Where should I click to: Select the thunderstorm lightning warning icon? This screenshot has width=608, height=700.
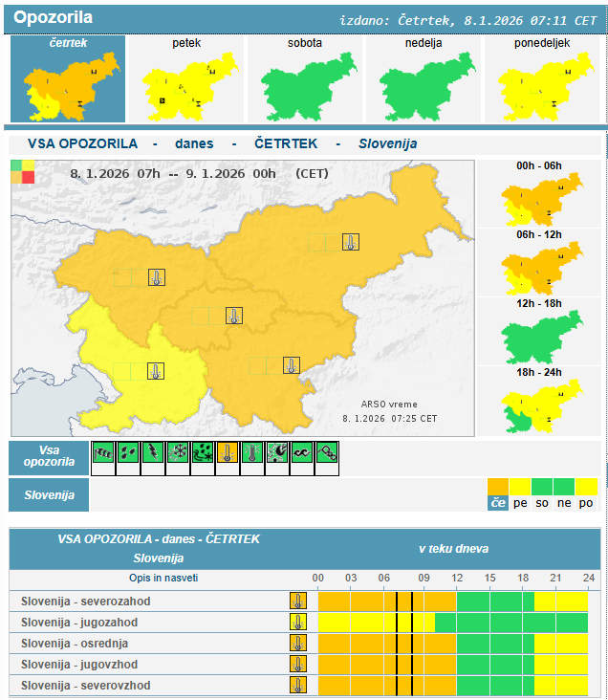point(153,452)
